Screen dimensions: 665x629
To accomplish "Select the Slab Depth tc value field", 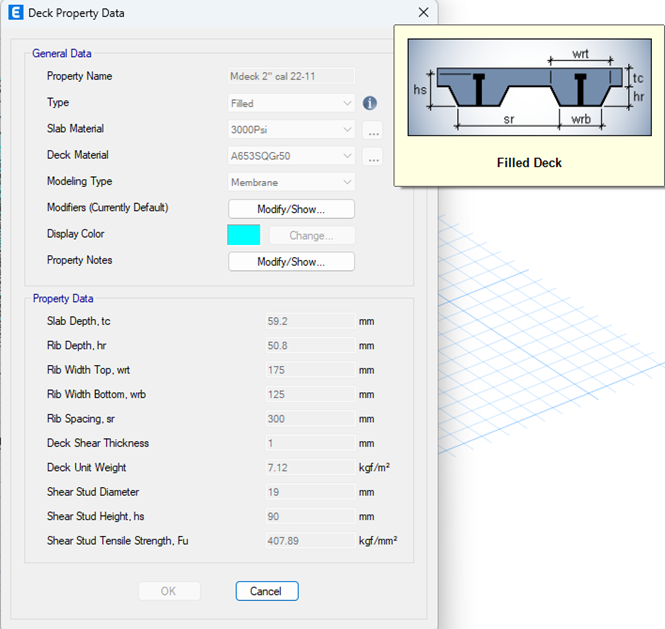I will click(x=304, y=321).
